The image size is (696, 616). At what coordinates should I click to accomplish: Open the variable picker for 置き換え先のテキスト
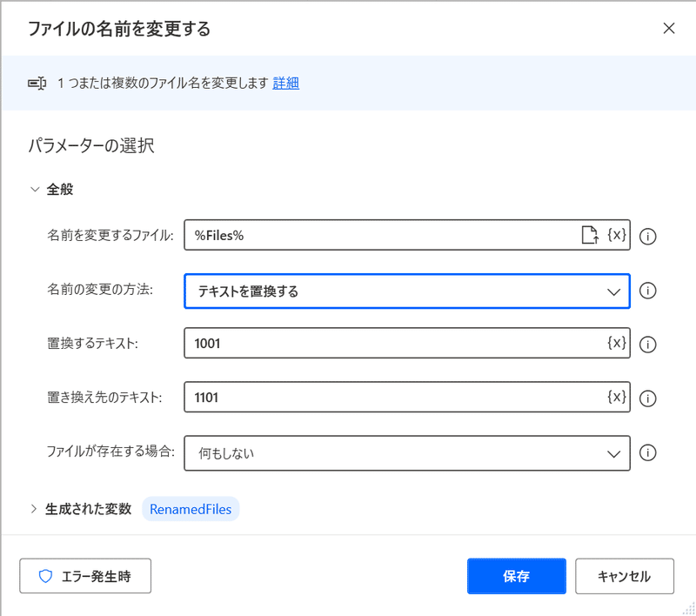coord(617,397)
